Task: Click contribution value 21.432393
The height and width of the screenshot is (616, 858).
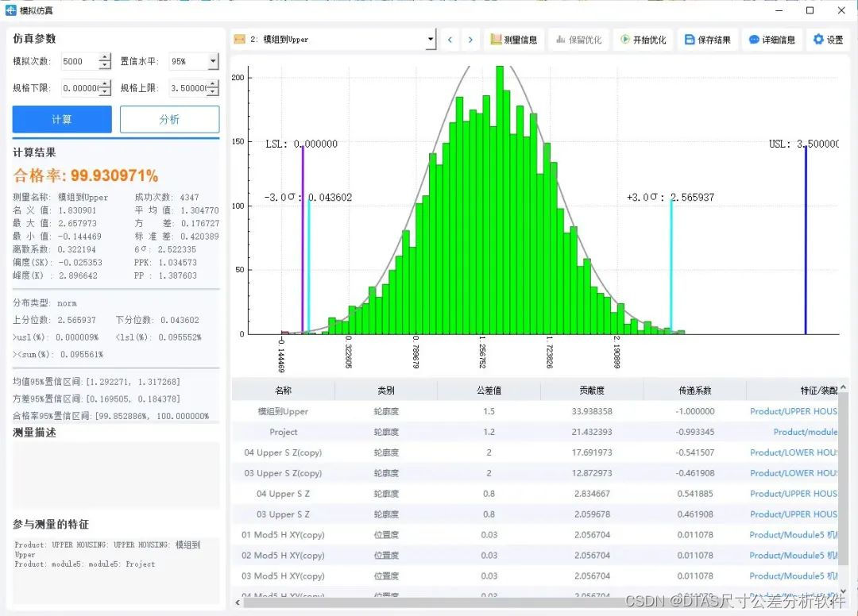Action: tap(592, 432)
